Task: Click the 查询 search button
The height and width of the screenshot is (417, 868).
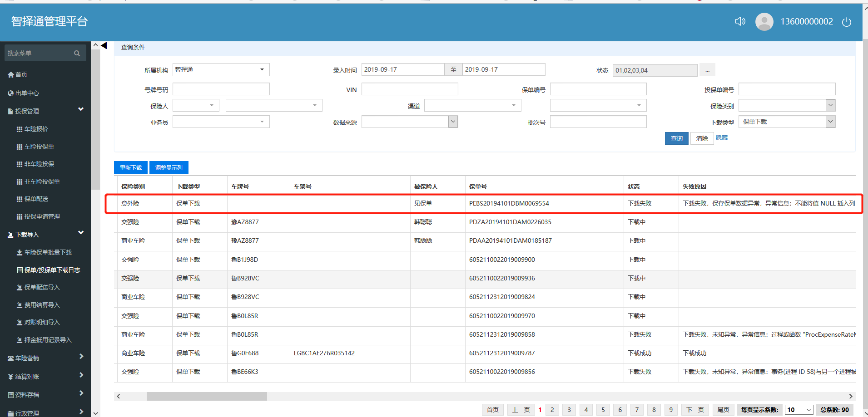Action: pyautogui.click(x=676, y=138)
